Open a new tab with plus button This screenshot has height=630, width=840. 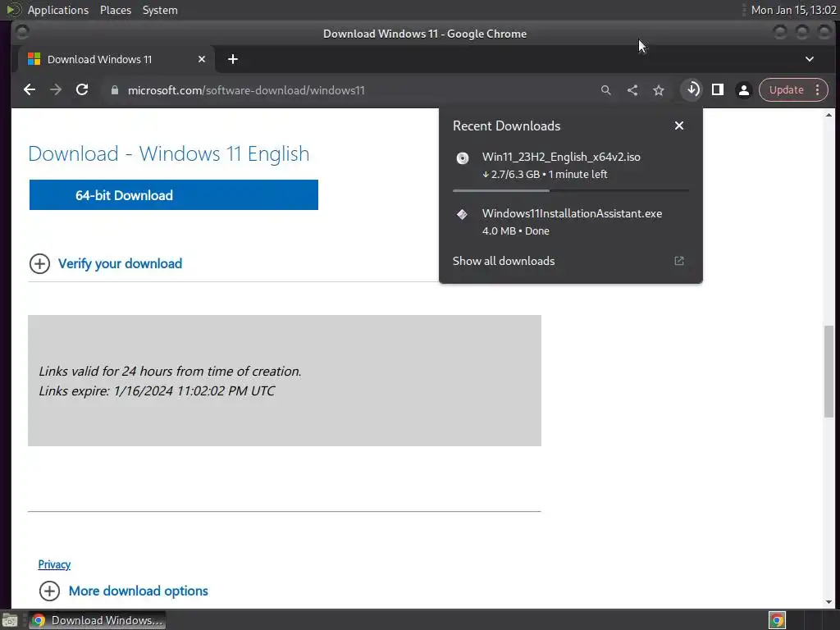click(x=232, y=59)
